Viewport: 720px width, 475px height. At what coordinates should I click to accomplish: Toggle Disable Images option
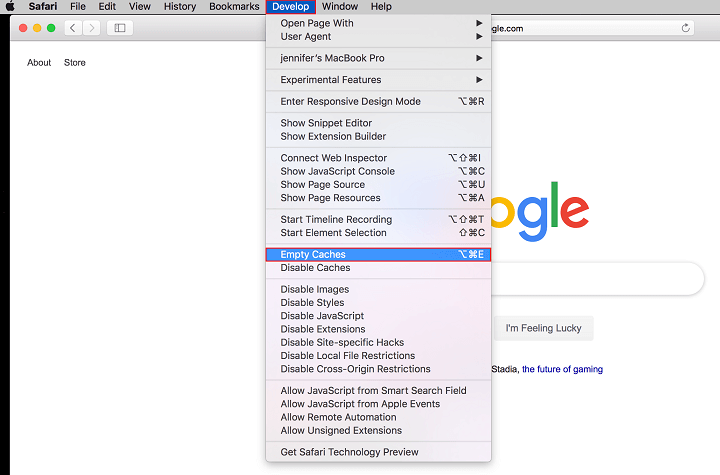(378, 289)
